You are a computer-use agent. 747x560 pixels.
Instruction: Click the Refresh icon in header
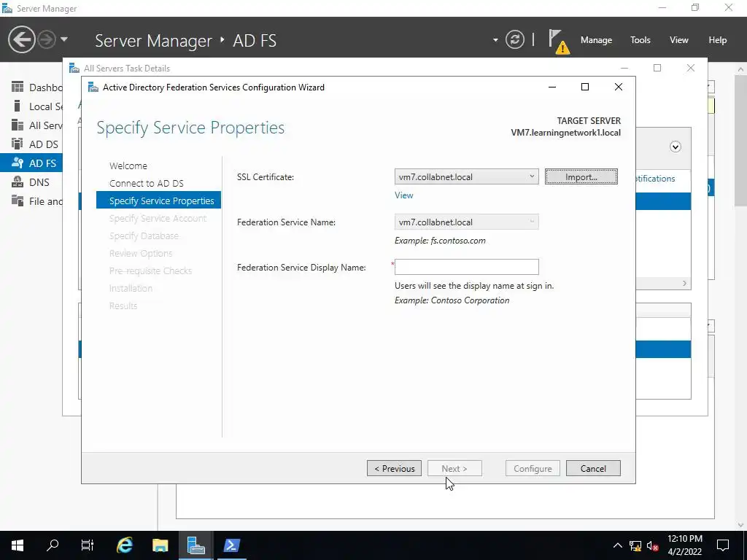[514, 39]
